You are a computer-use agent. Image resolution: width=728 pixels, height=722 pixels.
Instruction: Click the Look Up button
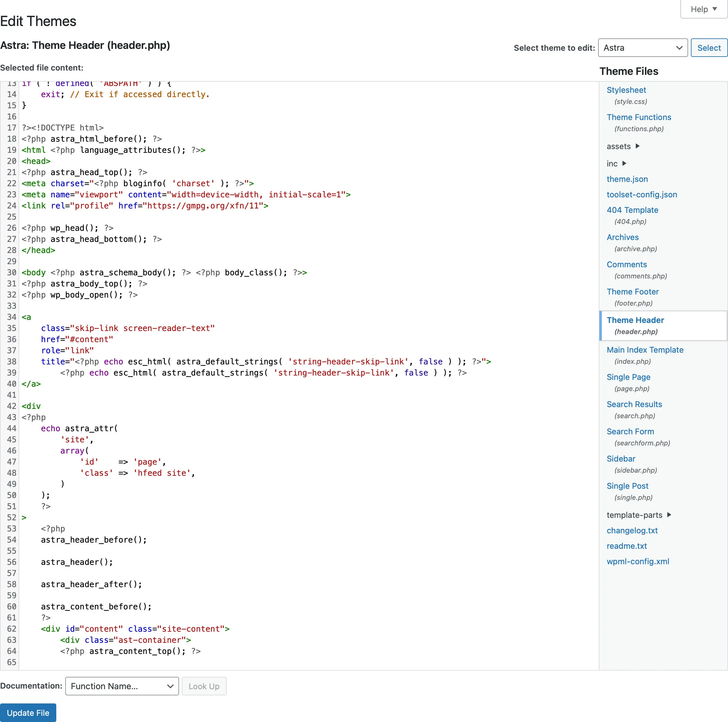pyautogui.click(x=204, y=686)
